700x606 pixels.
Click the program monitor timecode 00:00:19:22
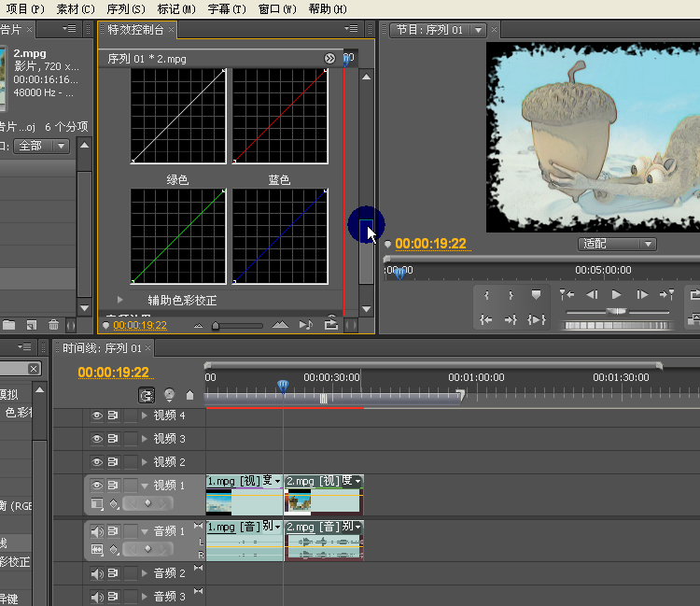coord(430,244)
